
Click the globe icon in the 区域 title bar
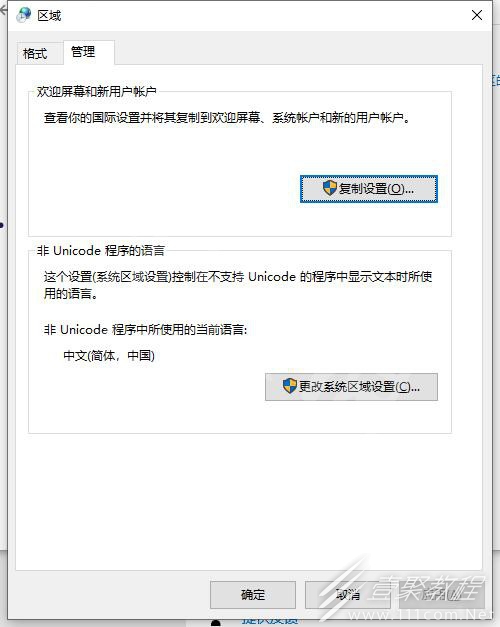point(24,15)
